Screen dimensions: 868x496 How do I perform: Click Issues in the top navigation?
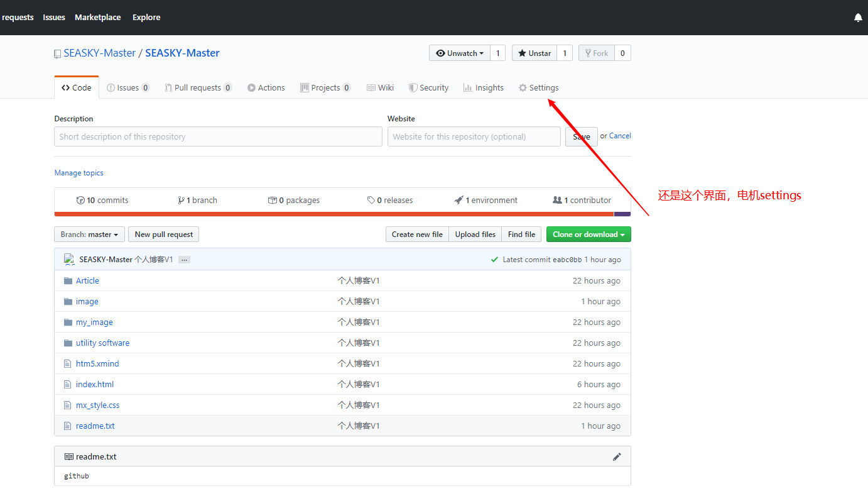(54, 18)
